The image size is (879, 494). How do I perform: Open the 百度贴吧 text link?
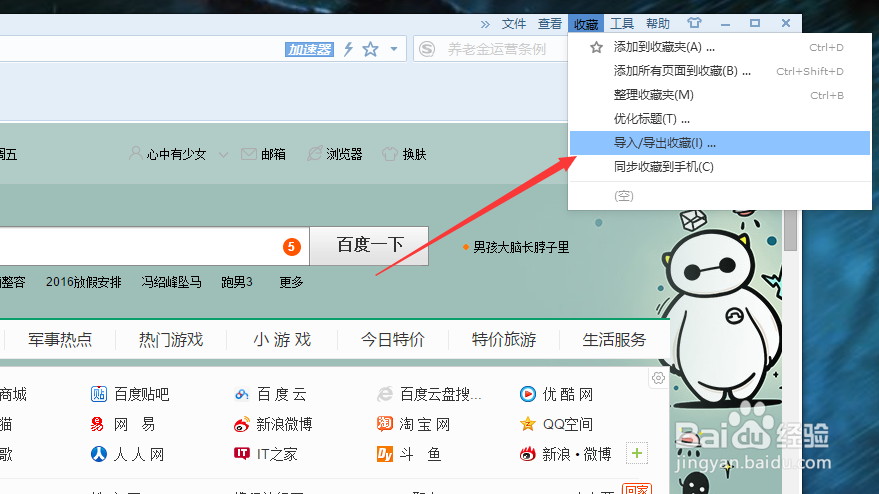tap(141, 394)
